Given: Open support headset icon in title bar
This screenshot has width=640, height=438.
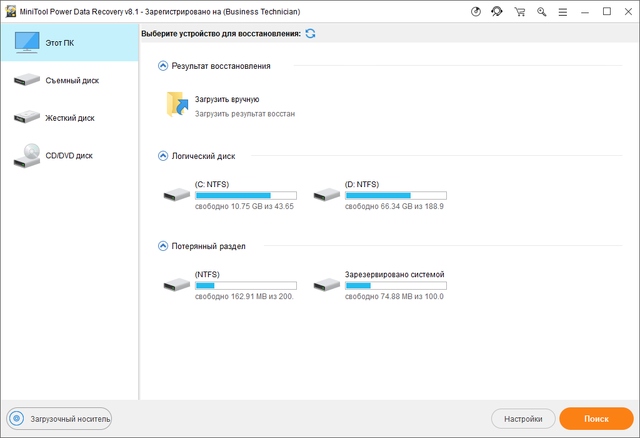Looking at the screenshot, I should 497,12.
